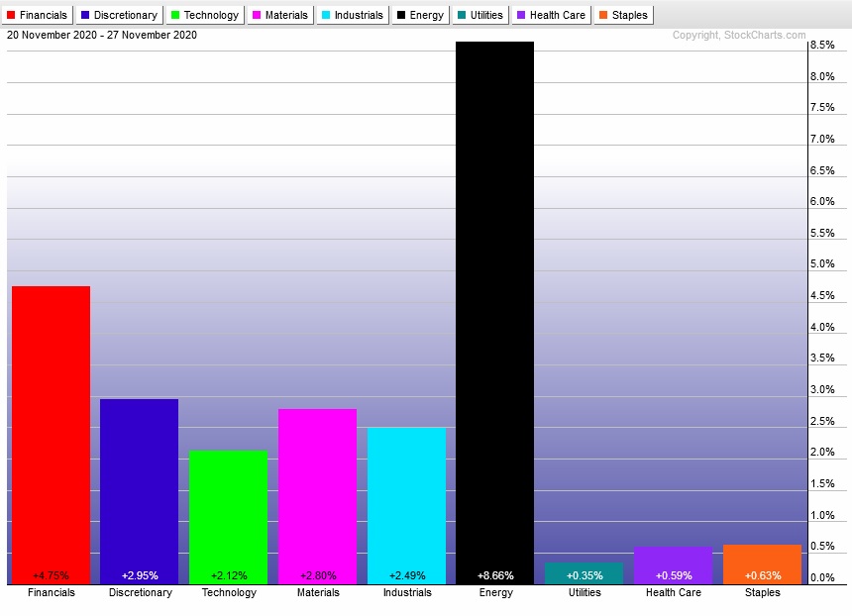Click the 5.0% y-axis tick label
The width and height of the screenshot is (852, 616).
click(x=822, y=264)
